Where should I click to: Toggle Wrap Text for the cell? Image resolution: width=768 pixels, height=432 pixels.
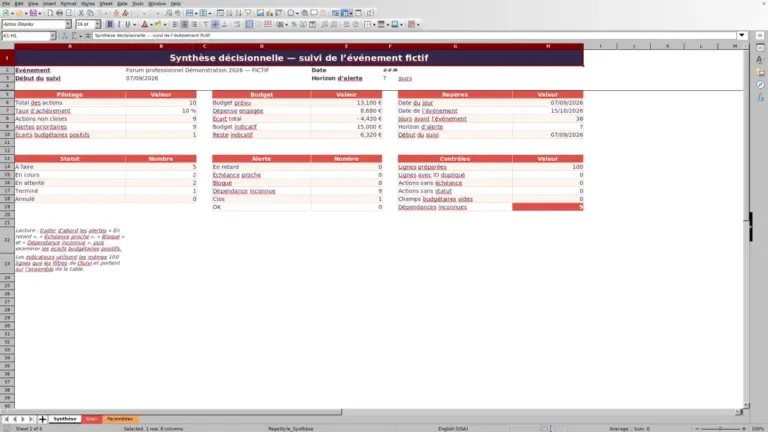click(x=237, y=24)
